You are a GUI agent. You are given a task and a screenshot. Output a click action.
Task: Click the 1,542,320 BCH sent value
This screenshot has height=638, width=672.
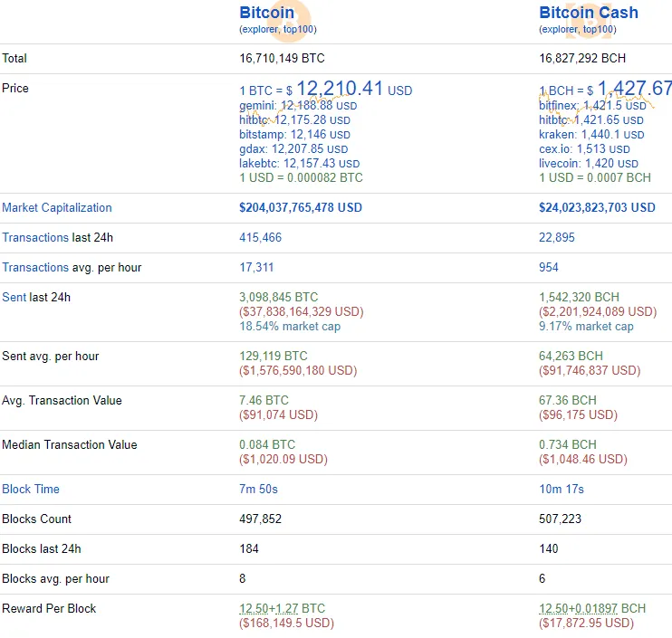(x=579, y=297)
